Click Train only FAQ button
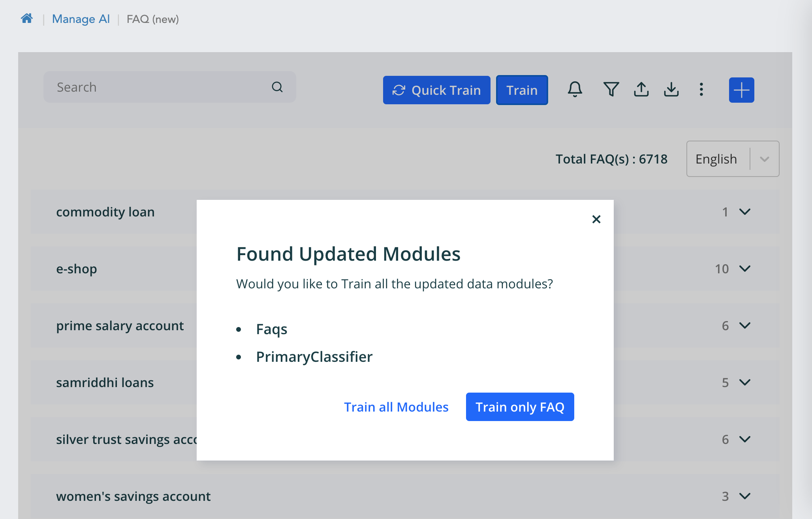 click(x=519, y=406)
